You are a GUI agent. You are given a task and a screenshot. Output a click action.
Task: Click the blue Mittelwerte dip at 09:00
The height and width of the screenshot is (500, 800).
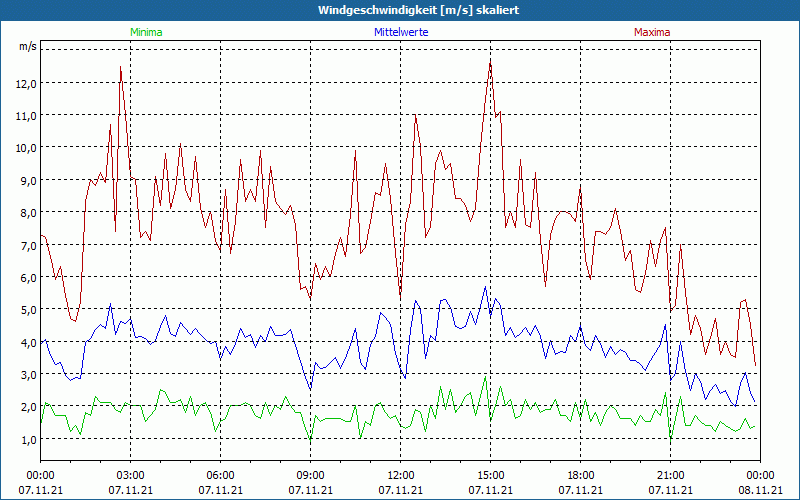(310, 389)
